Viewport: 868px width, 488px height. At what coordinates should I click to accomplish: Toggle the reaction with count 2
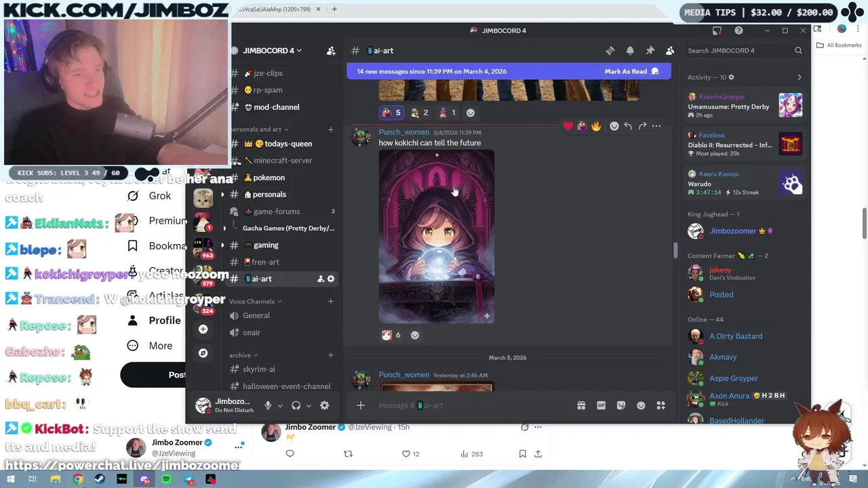419,113
